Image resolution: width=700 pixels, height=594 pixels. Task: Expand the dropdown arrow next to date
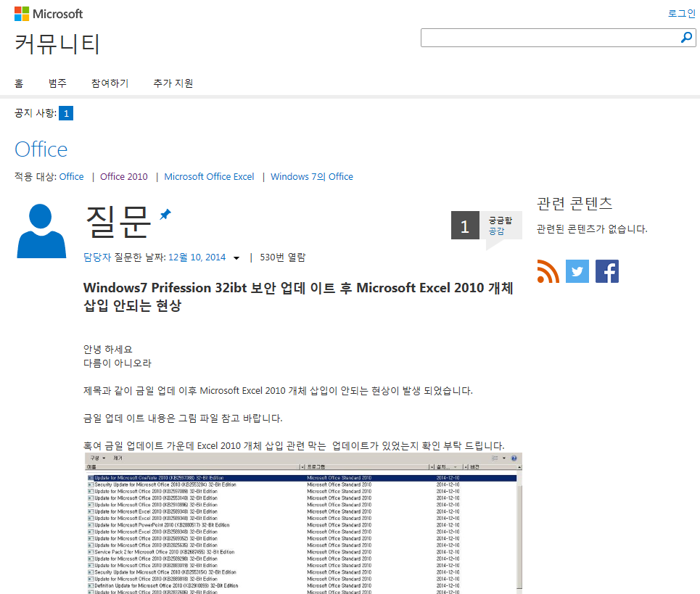click(236, 258)
